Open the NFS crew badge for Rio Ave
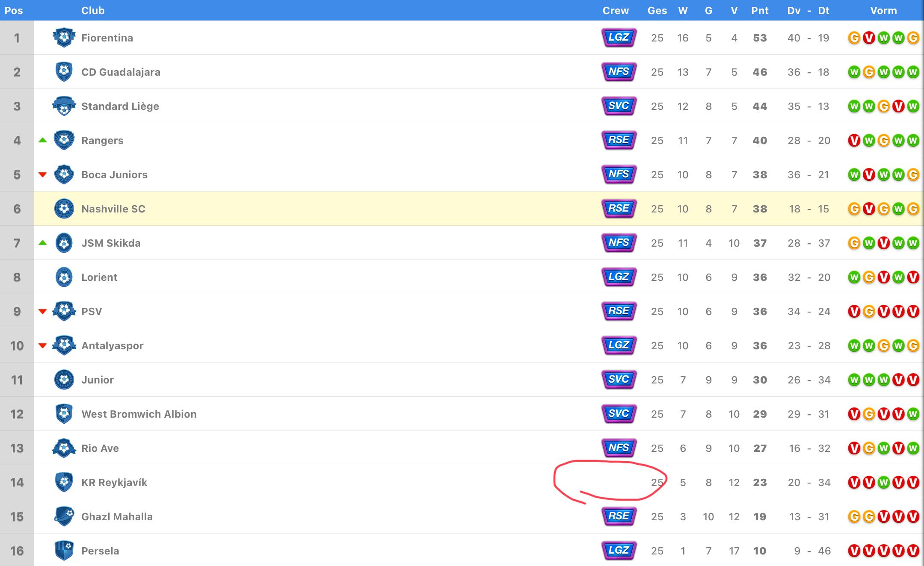This screenshot has width=924, height=566. 619,448
